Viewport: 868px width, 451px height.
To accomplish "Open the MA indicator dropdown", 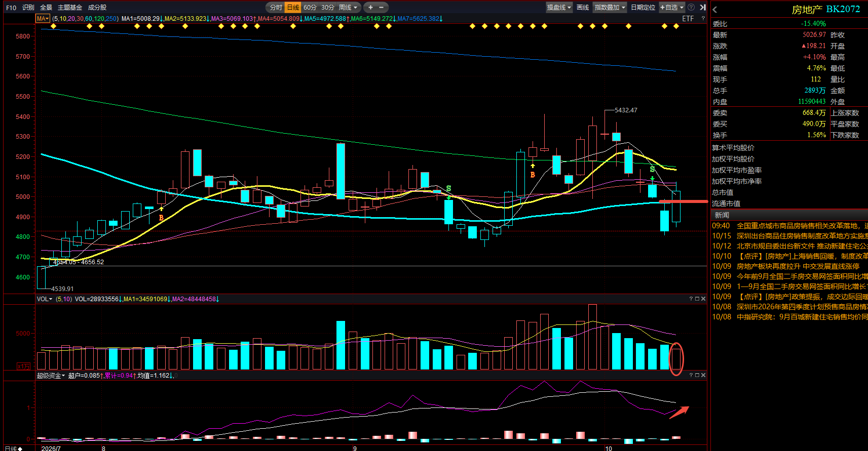I will (43, 19).
